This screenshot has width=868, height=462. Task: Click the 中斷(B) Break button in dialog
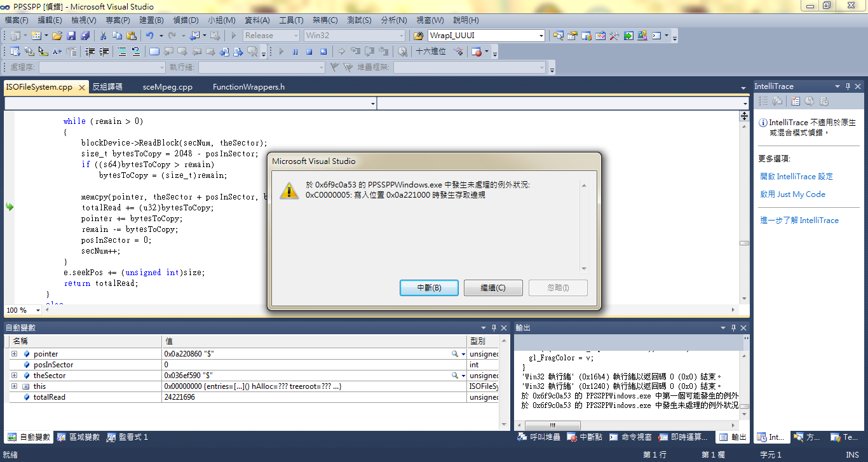(429, 288)
